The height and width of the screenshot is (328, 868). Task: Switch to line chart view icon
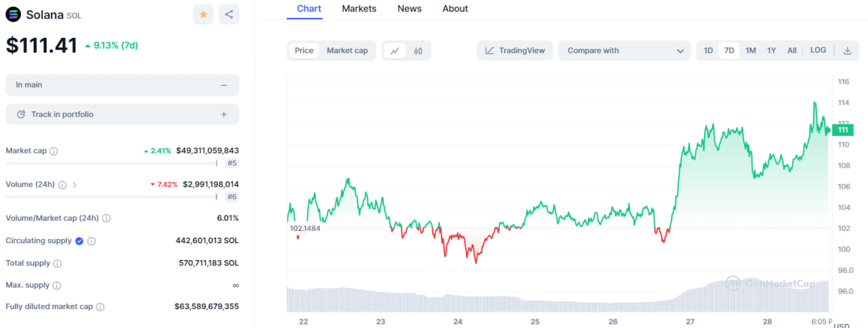click(395, 51)
